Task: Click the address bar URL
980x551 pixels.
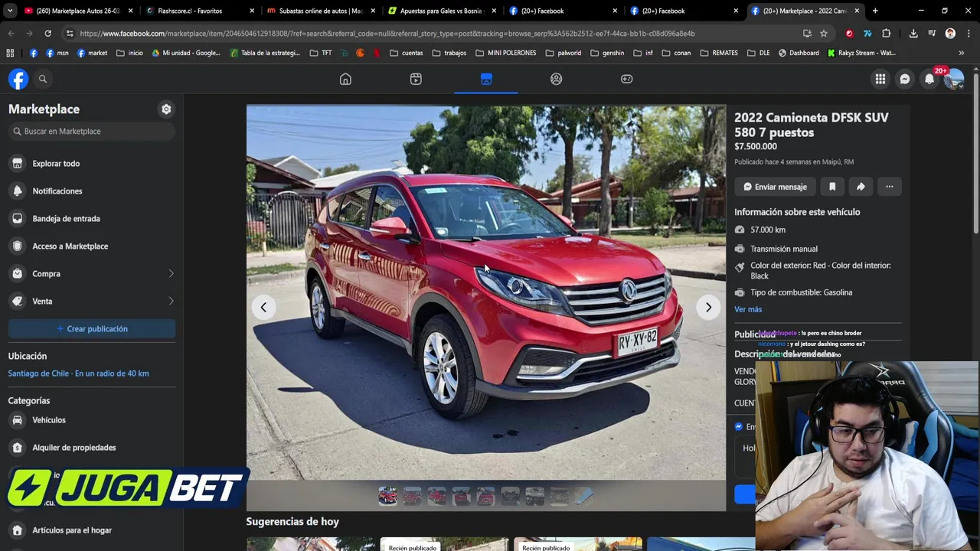Action: (387, 34)
